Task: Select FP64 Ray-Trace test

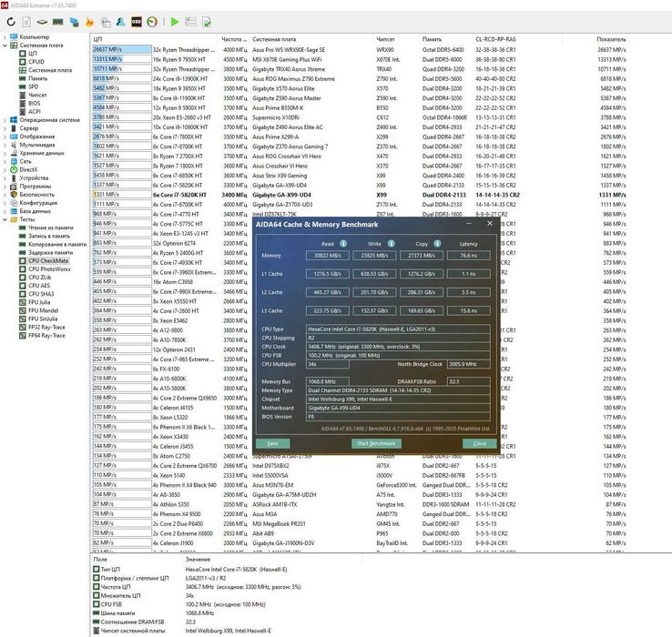Action: pyautogui.click(x=46, y=336)
